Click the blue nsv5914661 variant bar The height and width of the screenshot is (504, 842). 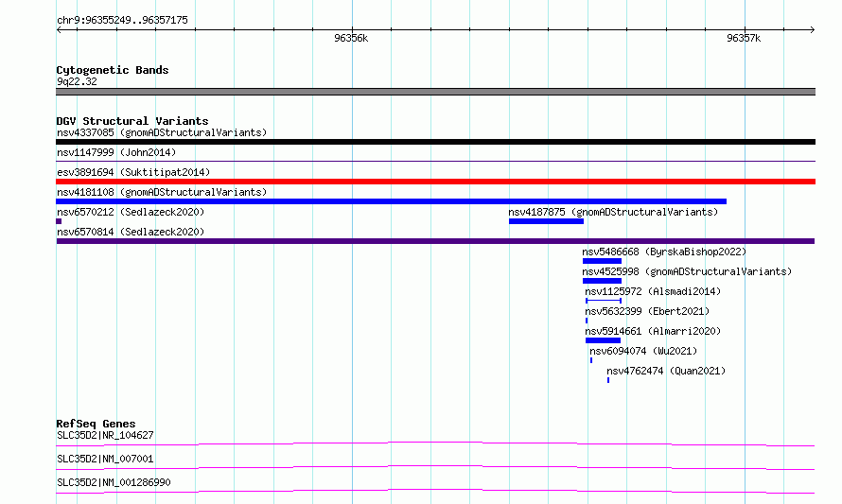coord(603,340)
